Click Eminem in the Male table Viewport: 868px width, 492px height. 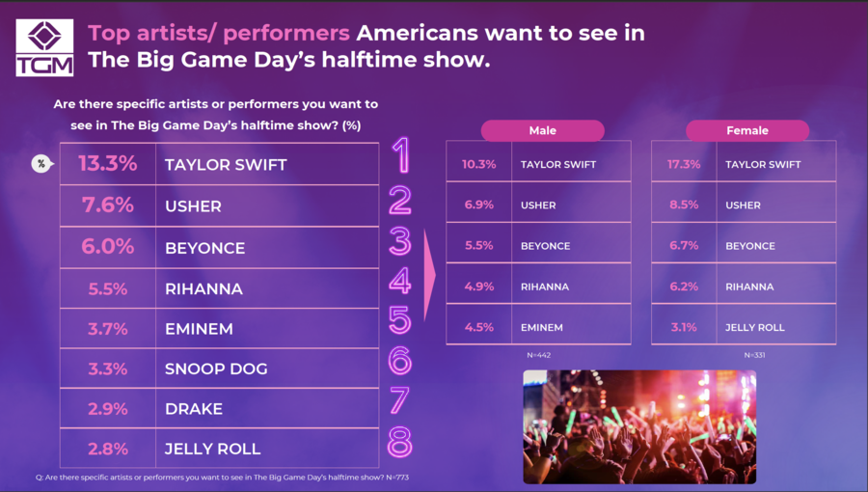pos(542,327)
